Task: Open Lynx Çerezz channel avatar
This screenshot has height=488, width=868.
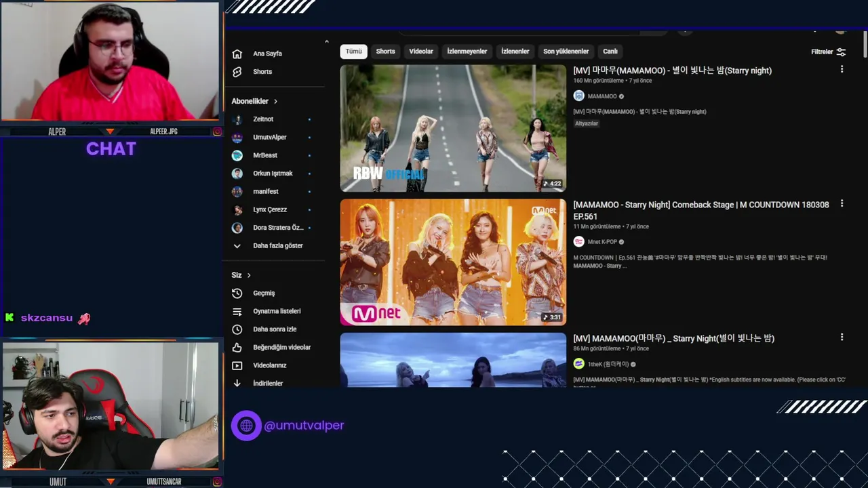Action: [x=237, y=210]
